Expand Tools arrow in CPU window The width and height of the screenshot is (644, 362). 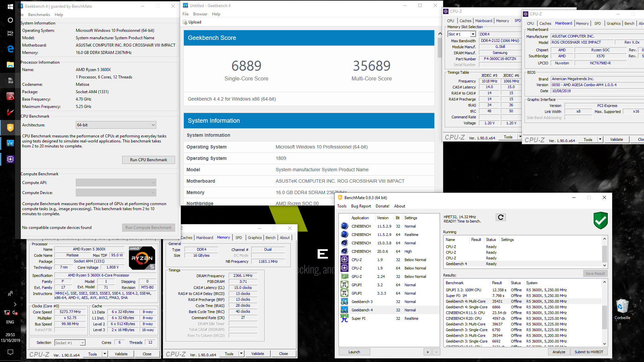coord(105,354)
